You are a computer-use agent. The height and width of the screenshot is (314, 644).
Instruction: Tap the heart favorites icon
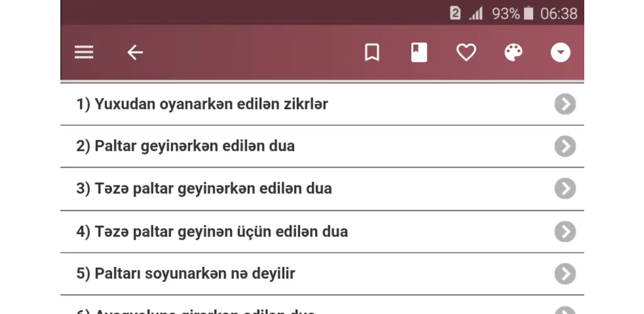(466, 53)
